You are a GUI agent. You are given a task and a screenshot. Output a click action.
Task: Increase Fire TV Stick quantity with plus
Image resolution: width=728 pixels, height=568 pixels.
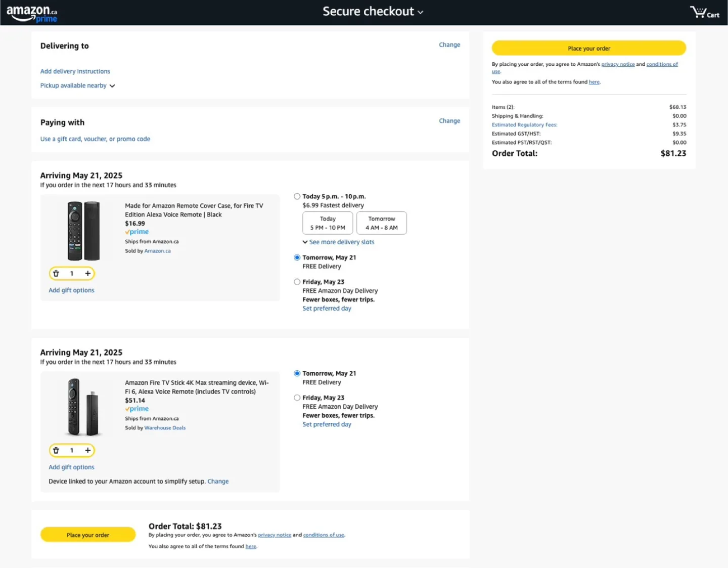(88, 451)
